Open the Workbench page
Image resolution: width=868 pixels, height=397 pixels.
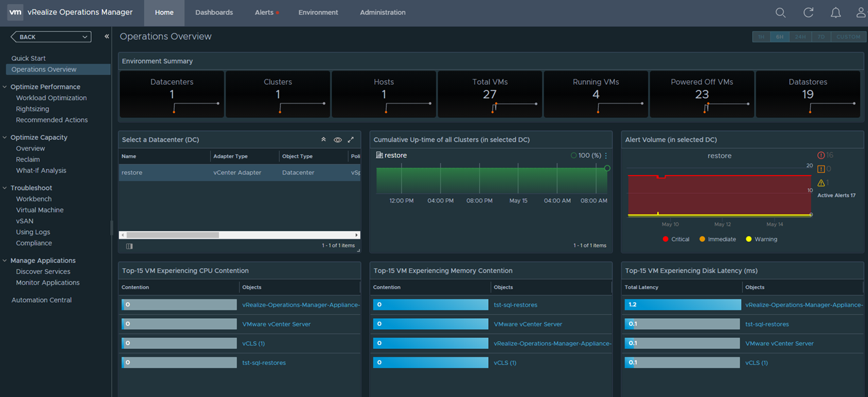click(x=34, y=199)
